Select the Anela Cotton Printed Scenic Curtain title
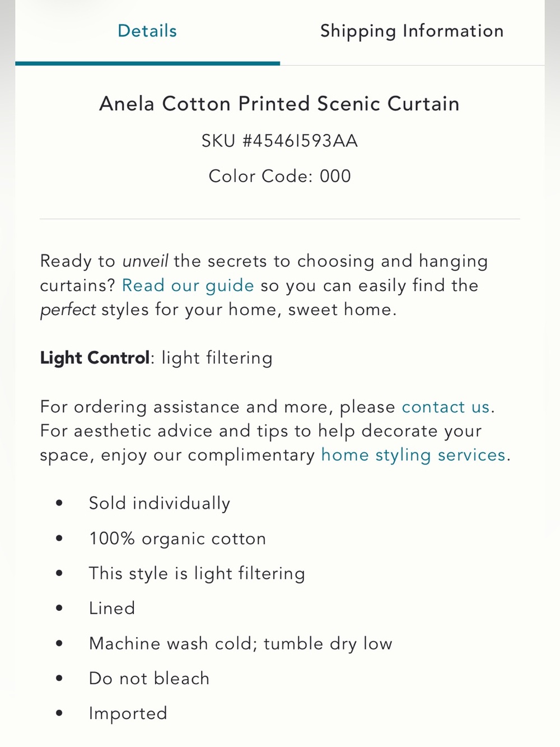This screenshot has height=747, width=560. 279,104
